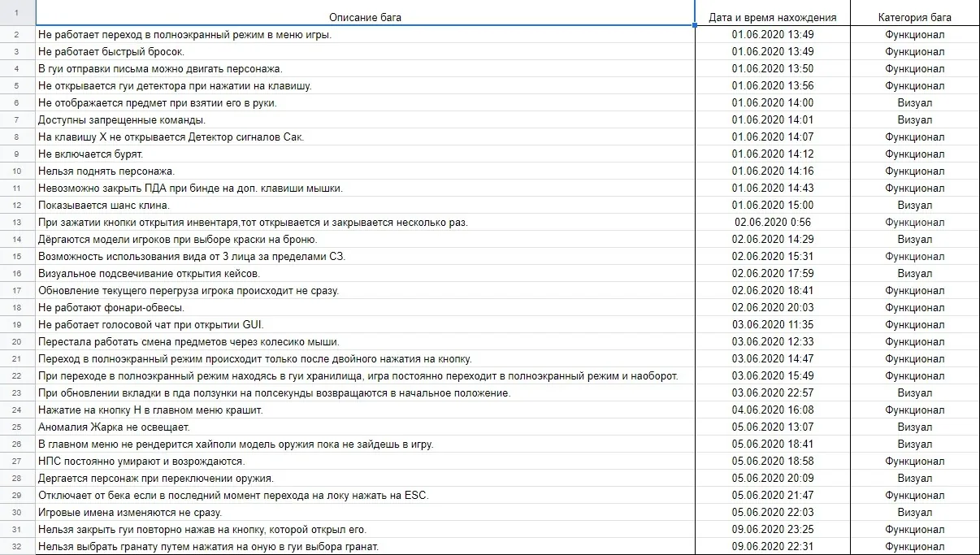980x555 pixels.
Task: Select cell 'Аномалия Жарка не освещает.'
Action: pos(365,427)
